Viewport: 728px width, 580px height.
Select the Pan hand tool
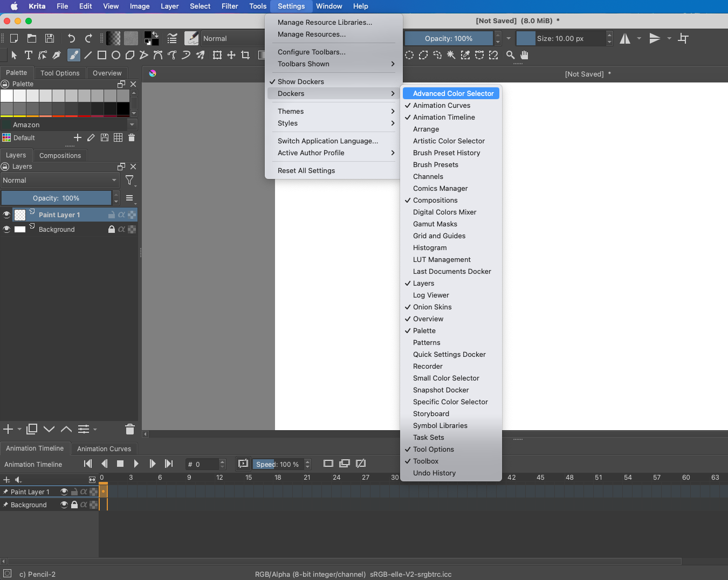[x=524, y=55]
